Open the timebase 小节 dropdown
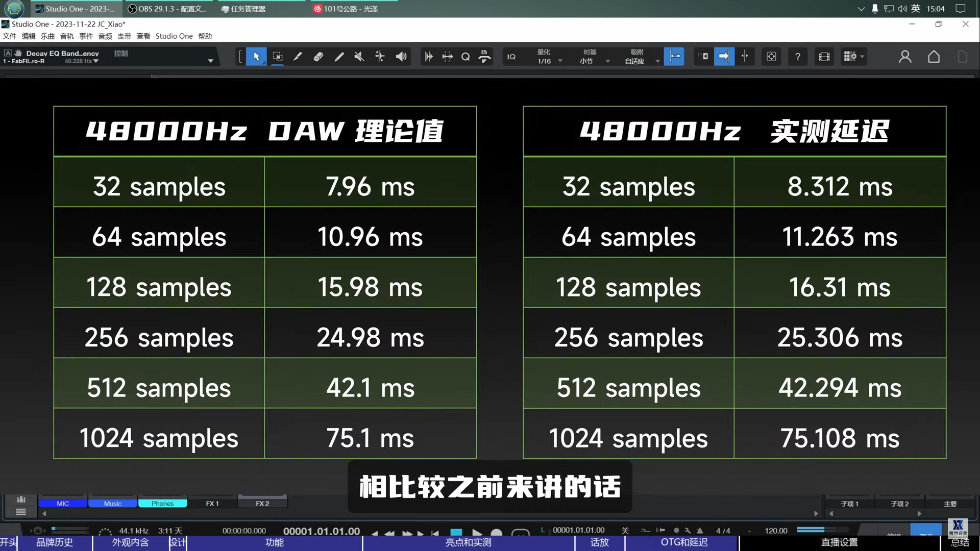 [607, 61]
